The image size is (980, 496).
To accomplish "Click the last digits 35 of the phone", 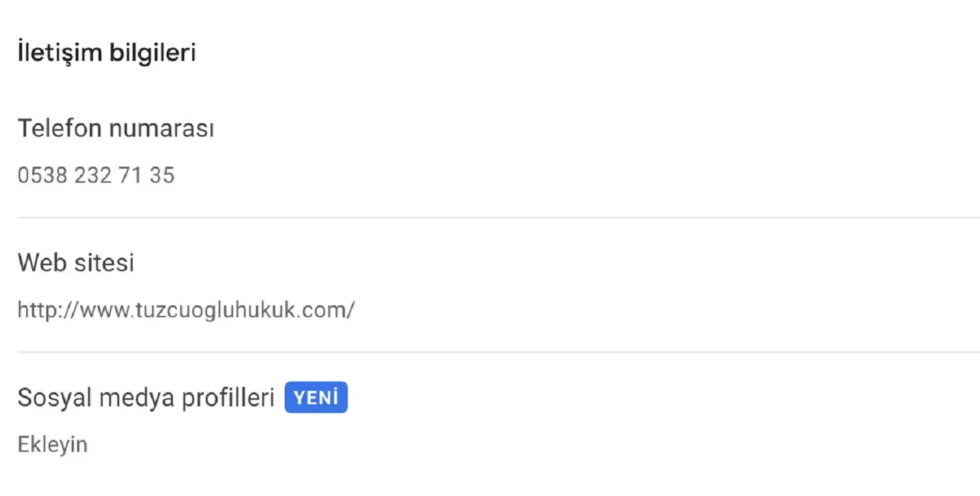I will [x=161, y=175].
